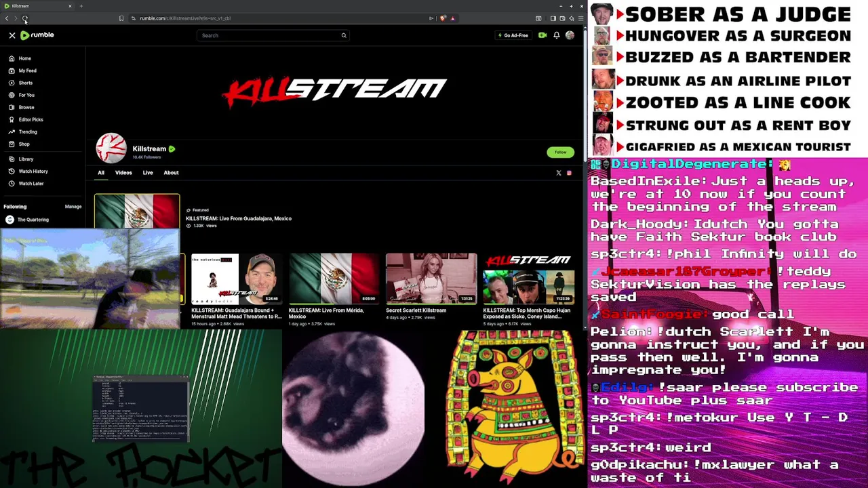Open featured Live From Guadalajara, Mexico title

[239, 218]
